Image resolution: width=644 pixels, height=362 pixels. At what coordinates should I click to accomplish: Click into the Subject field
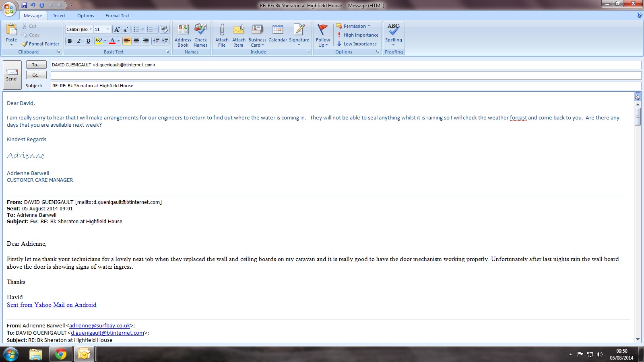[346, 86]
